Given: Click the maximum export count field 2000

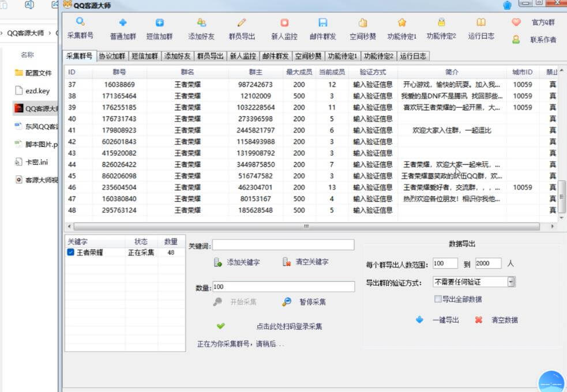Looking at the screenshot, I should pyautogui.click(x=488, y=263).
